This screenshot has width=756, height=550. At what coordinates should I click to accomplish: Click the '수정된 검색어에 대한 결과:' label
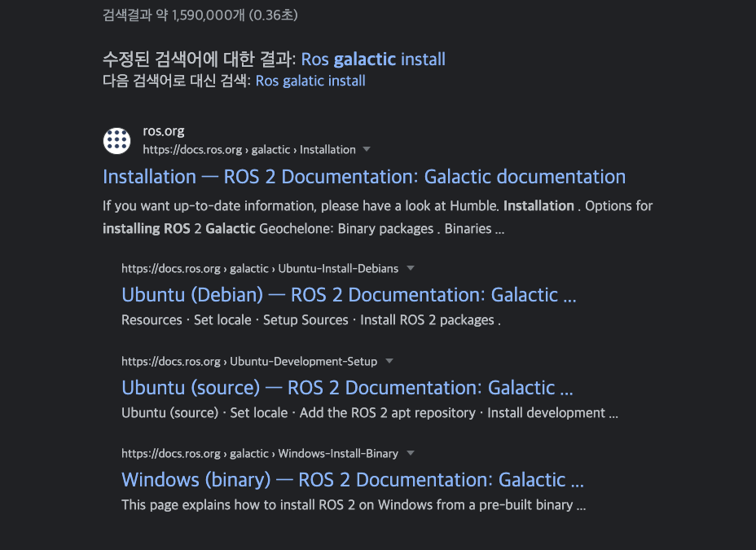[x=199, y=59]
